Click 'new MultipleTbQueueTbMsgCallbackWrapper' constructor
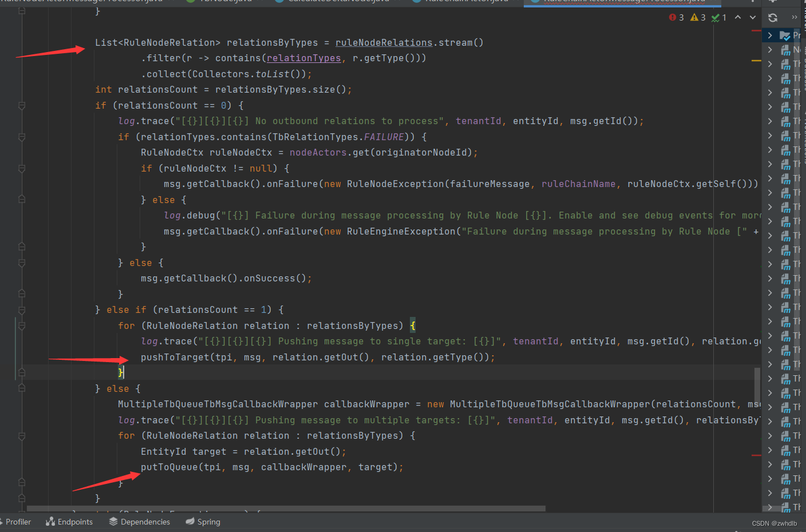Screen dimensions: 806x532 pos(539,404)
